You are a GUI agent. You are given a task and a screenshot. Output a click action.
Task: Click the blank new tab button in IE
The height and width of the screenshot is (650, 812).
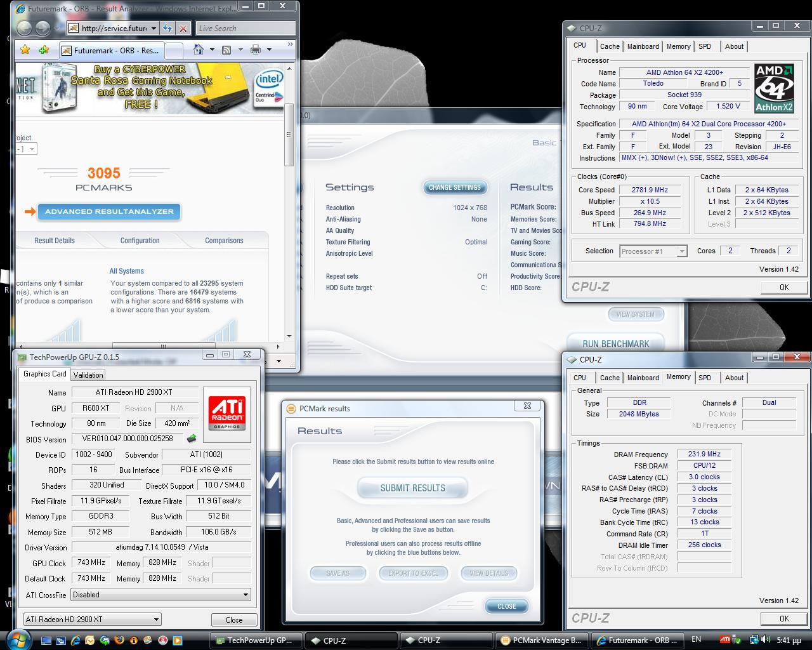tap(174, 50)
